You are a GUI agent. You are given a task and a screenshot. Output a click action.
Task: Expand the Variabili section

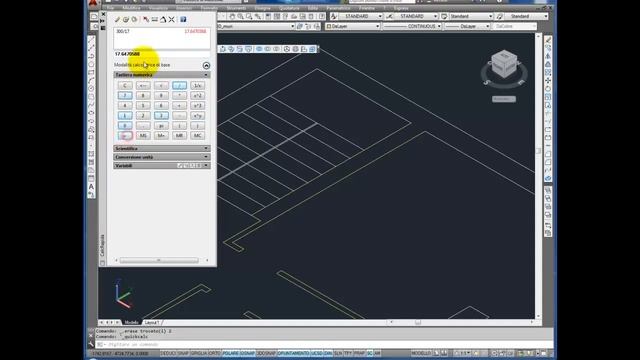(x=206, y=166)
